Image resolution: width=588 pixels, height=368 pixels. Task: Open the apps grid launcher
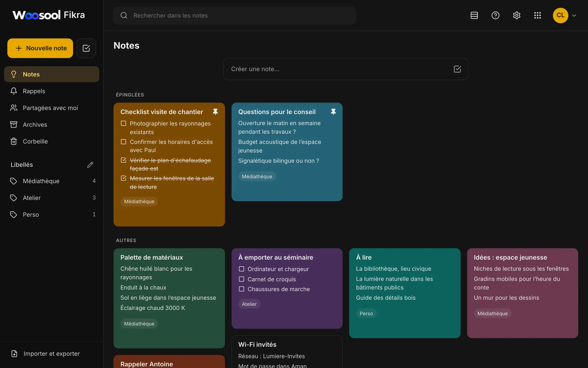[x=537, y=16]
